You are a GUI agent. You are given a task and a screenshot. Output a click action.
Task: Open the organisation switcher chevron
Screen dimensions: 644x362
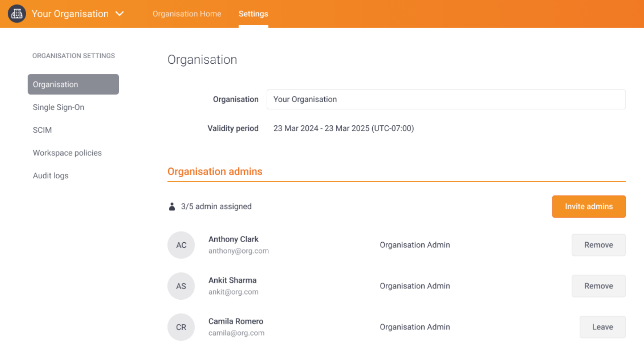pyautogui.click(x=119, y=14)
